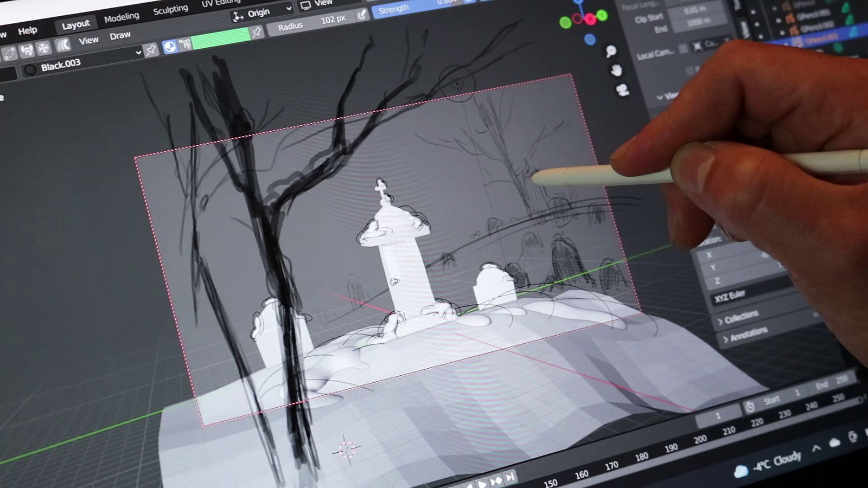Jump to next keyframe button
Image resolution: width=868 pixels, height=488 pixels.
click(496, 480)
